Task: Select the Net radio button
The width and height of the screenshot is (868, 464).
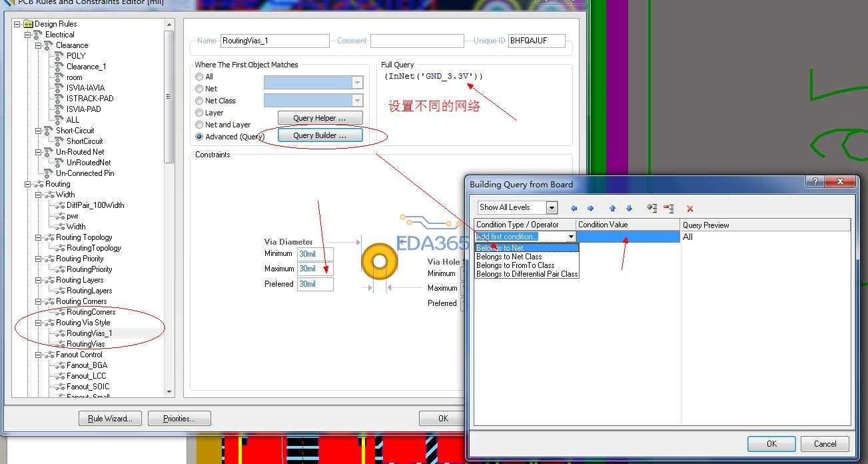Action: tap(199, 89)
